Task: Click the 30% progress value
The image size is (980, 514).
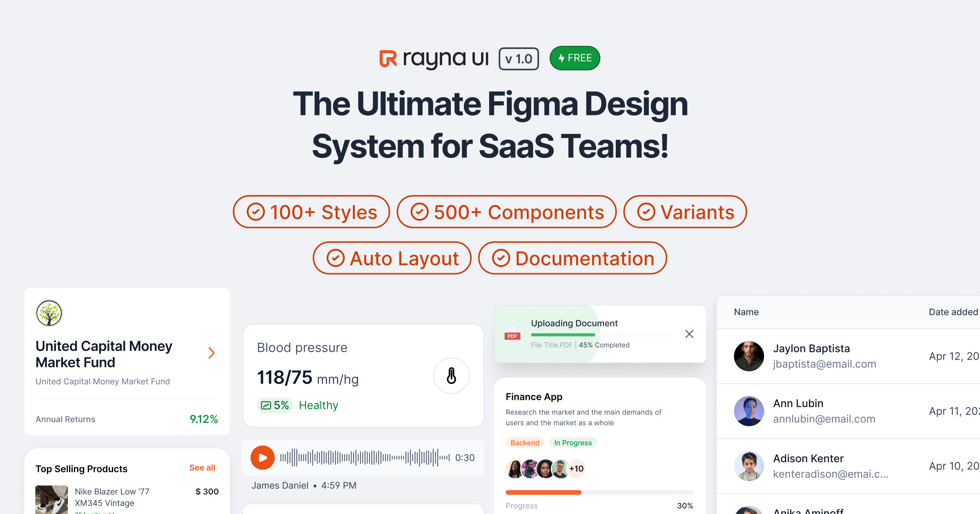Action: (x=685, y=506)
